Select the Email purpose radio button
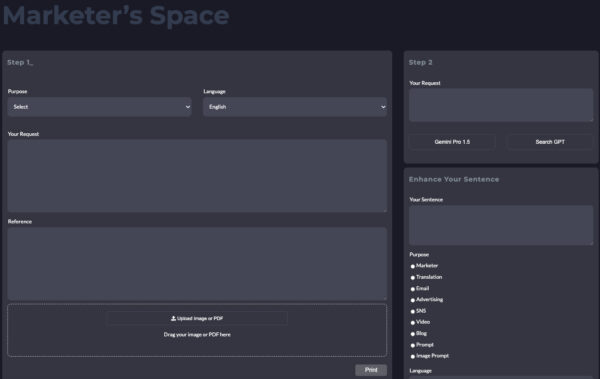600x379 pixels. click(x=412, y=289)
